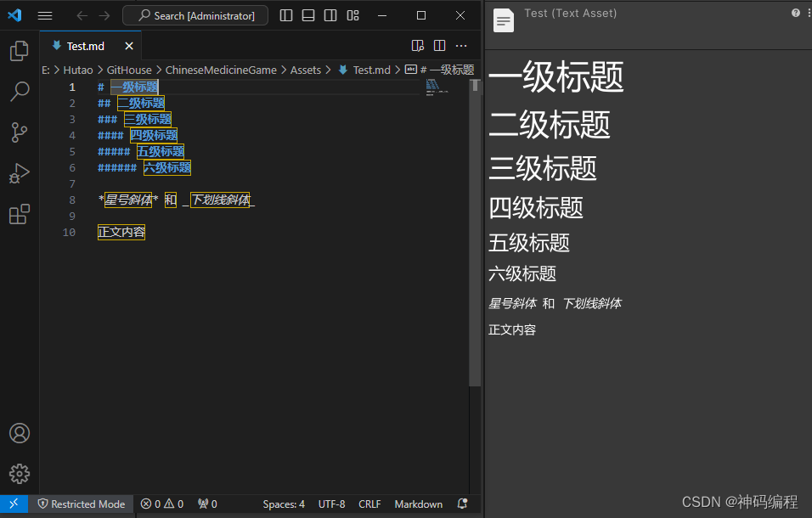Toggle the secondary side bar layout icon
This screenshot has height=518, width=812.
click(330, 15)
